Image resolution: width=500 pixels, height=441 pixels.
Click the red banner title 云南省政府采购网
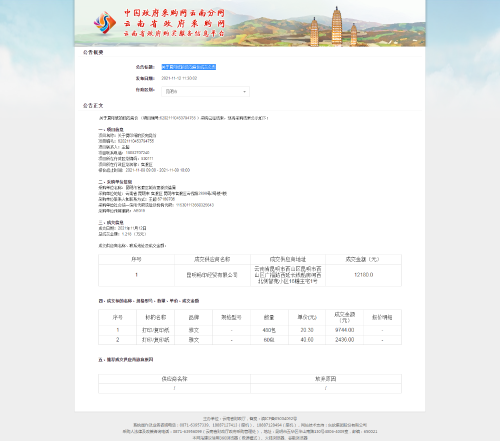coord(174,24)
